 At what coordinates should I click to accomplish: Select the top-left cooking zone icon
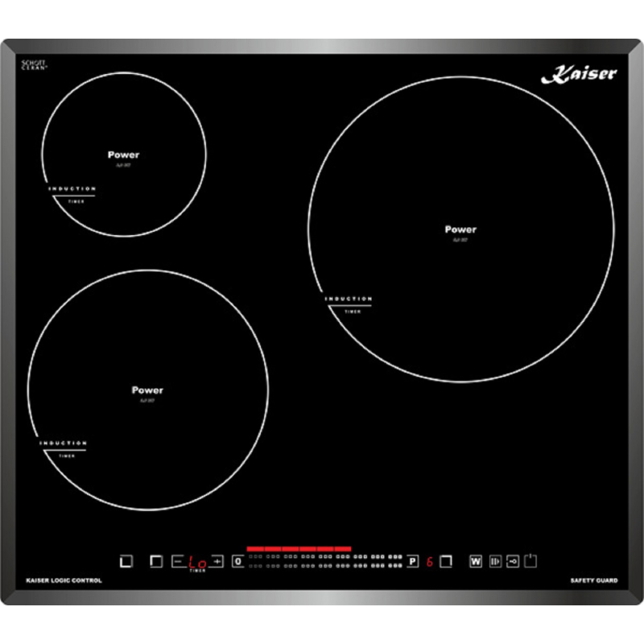click(x=156, y=561)
